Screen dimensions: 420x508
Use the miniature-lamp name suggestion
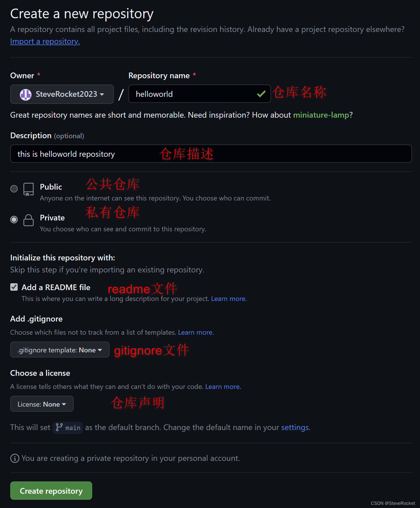coord(321,115)
